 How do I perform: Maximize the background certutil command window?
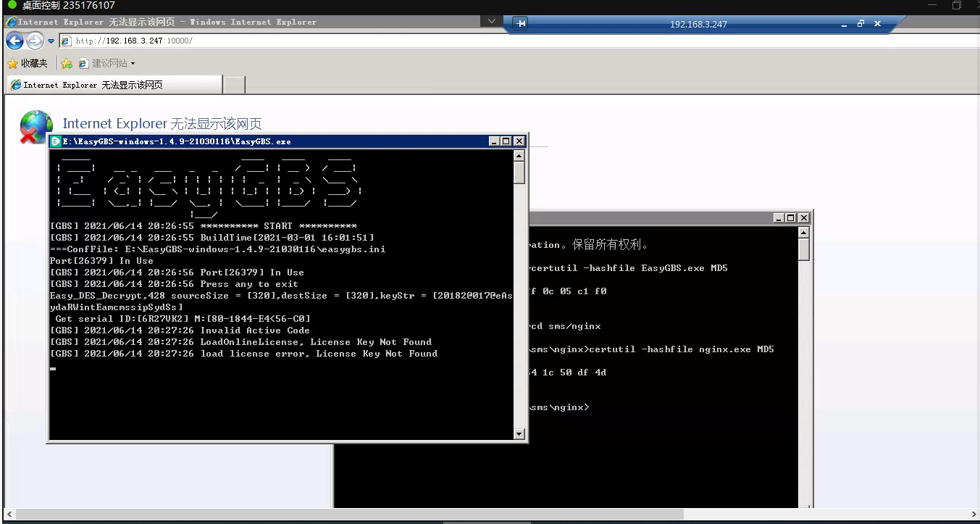click(x=790, y=217)
